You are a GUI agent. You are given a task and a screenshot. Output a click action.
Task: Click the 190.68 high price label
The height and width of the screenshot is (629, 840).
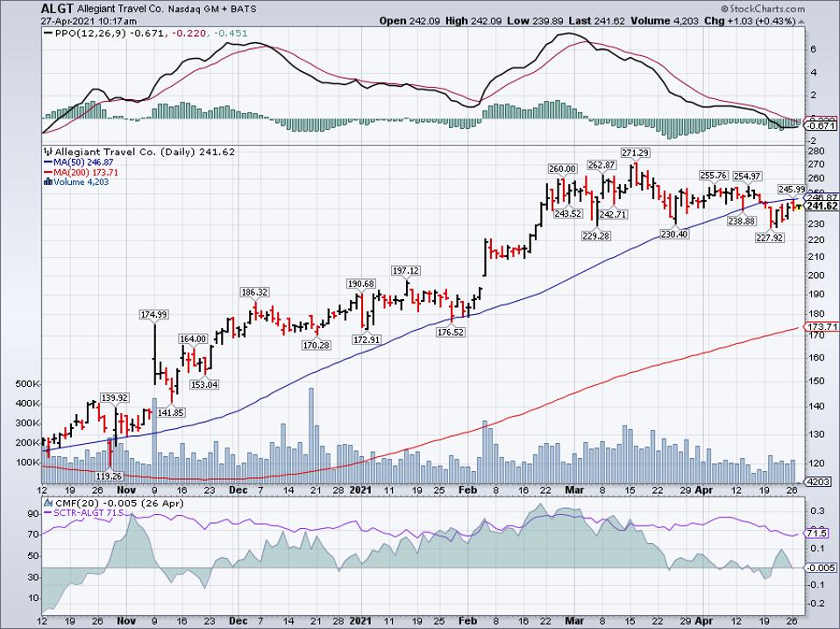(x=361, y=283)
